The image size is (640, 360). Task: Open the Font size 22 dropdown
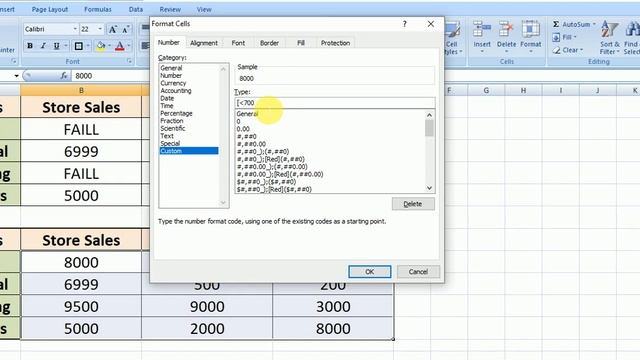pyautogui.click(x=100, y=29)
